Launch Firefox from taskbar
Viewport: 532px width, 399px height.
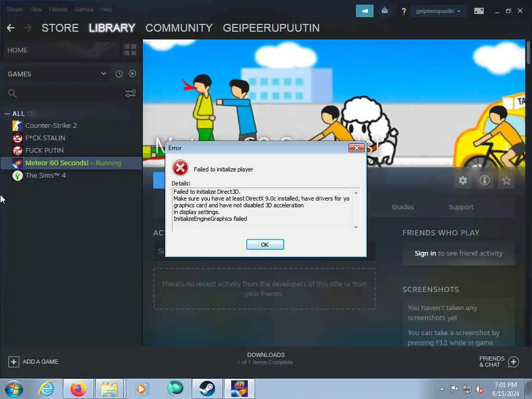pos(78,389)
